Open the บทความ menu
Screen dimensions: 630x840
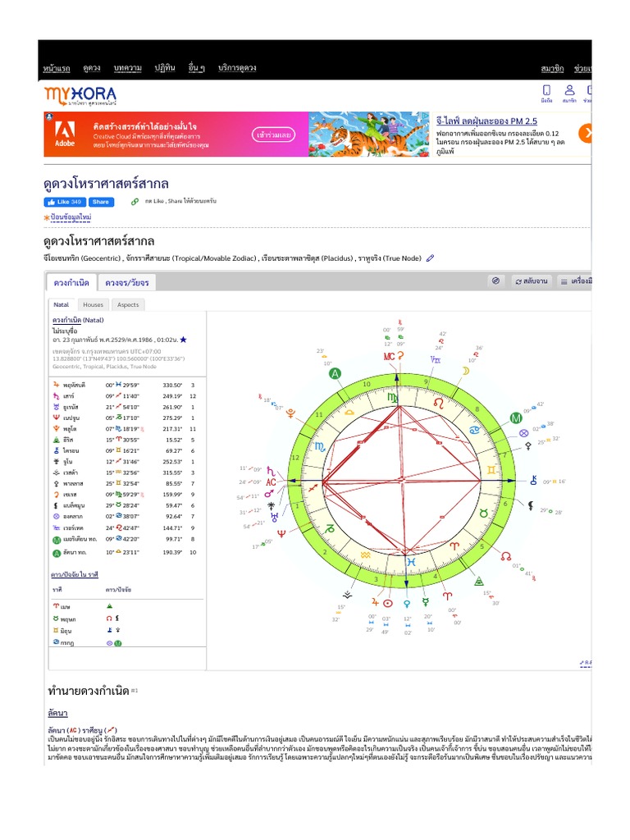[127, 68]
